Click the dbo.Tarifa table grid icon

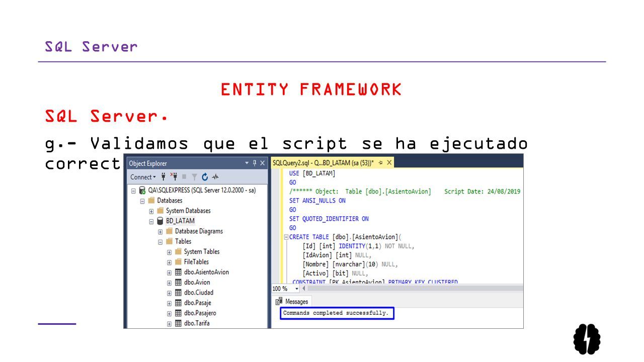tap(178, 323)
